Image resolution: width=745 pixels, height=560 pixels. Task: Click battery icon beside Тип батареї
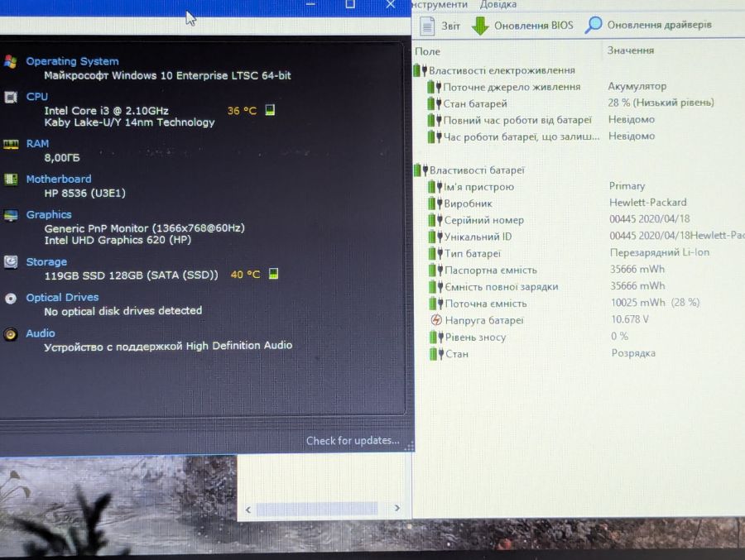[435, 253]
